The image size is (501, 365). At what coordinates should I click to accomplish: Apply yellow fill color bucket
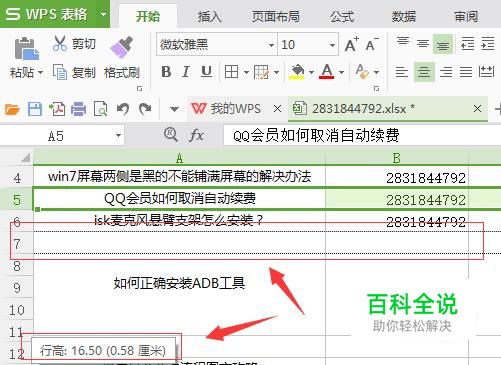tap(298, 72)
